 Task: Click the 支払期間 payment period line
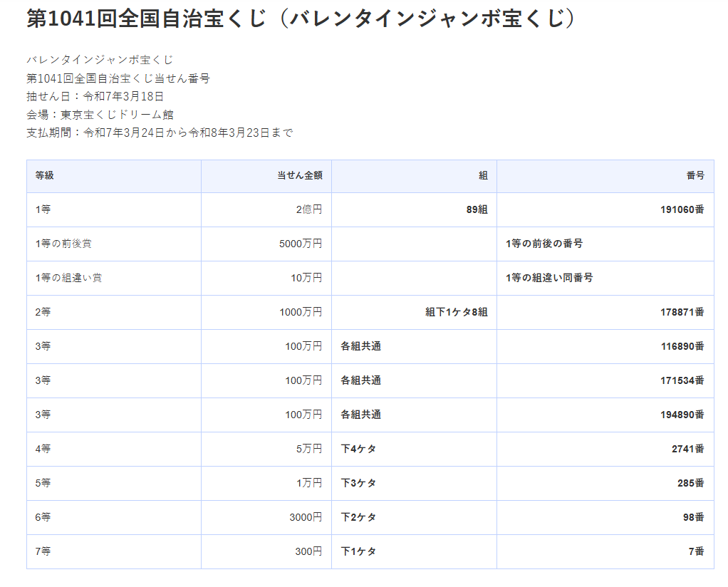160,133
